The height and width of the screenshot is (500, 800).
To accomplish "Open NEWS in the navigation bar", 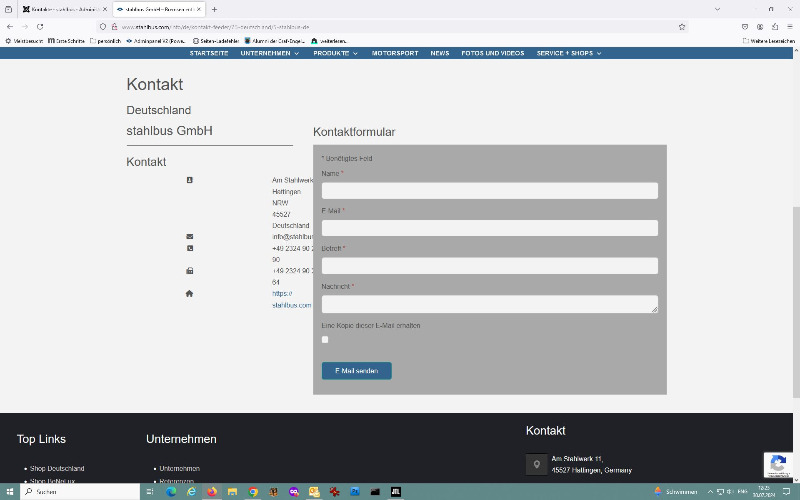I will tap(440, 53).
